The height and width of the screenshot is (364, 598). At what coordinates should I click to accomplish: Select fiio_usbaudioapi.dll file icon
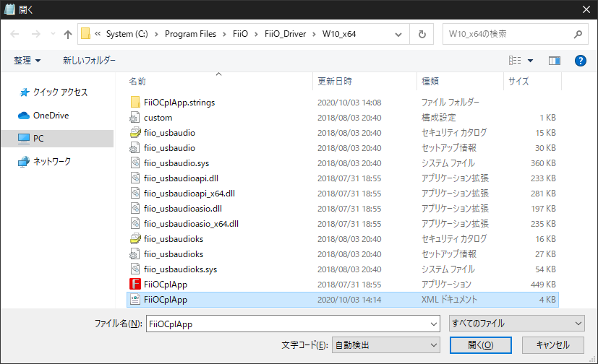click(x=135, y=178)
